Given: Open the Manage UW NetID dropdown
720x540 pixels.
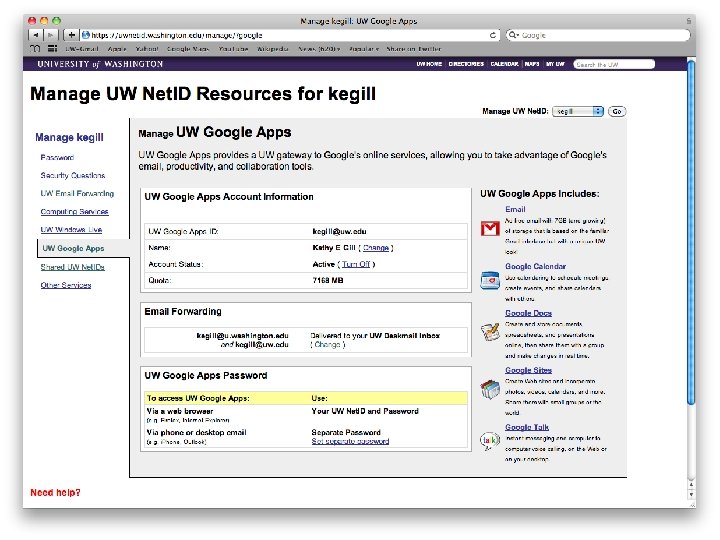Looking at the screenshot, I should click(578, 111).
